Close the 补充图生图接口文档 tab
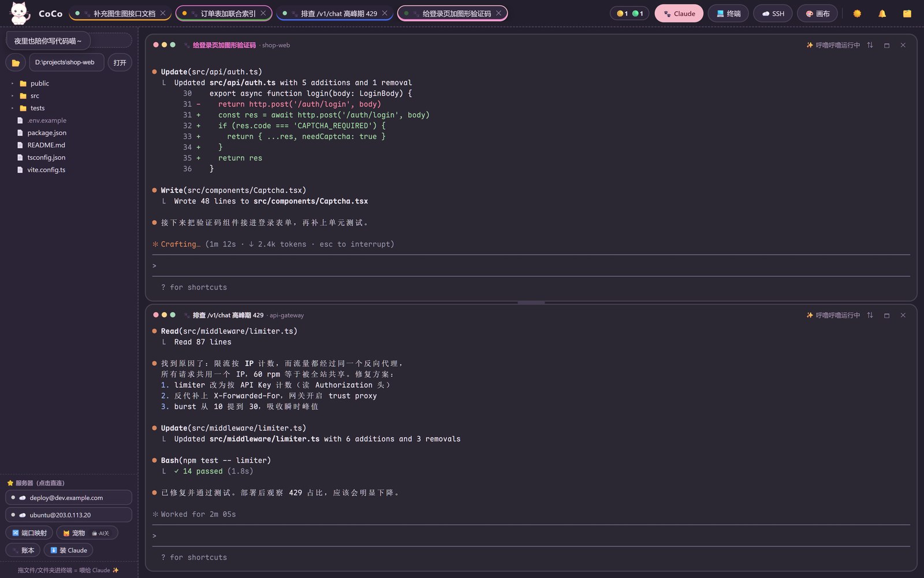 point(163,13)
